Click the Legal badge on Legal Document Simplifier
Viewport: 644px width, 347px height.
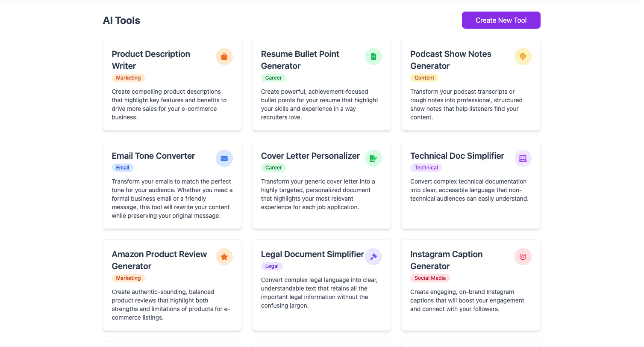pos(272,266)
